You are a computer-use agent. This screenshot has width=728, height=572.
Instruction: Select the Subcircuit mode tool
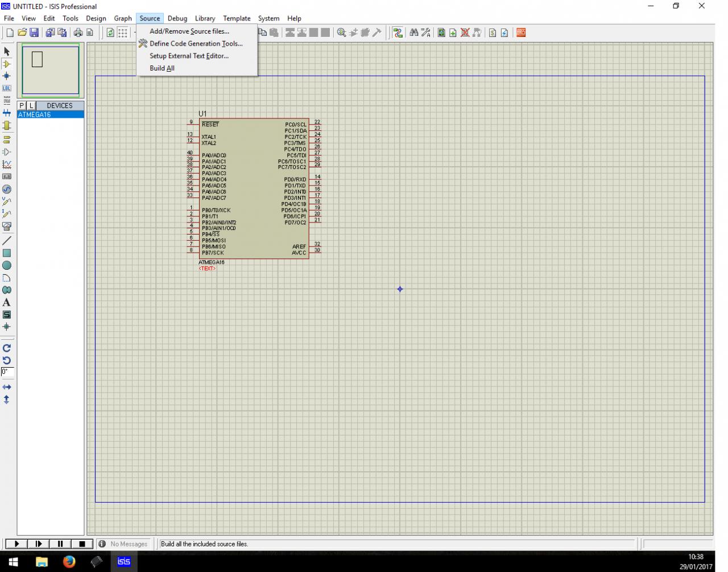pyautogui.click(x=7, y=125)
